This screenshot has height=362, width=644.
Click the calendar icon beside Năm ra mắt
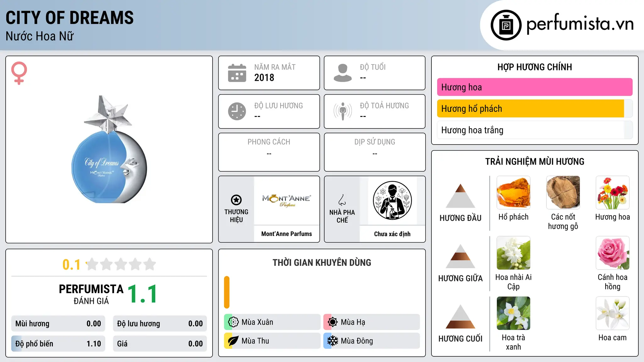click(237, 73)
